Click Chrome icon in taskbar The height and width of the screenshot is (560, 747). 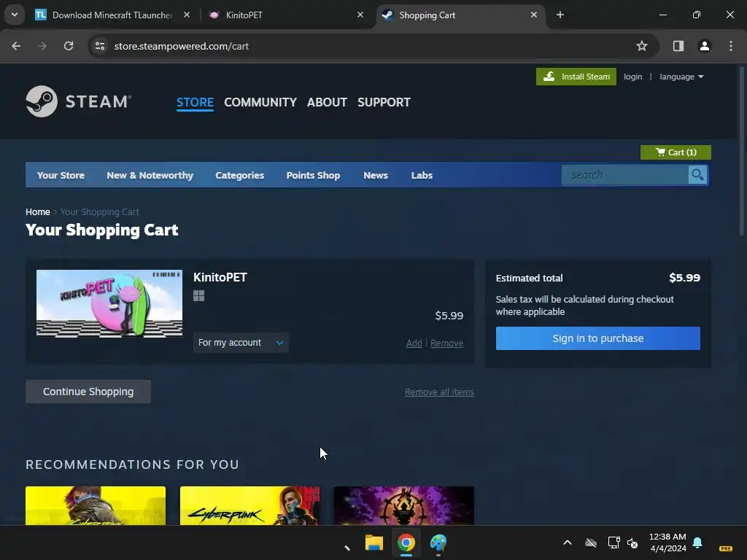pos(406,542)
